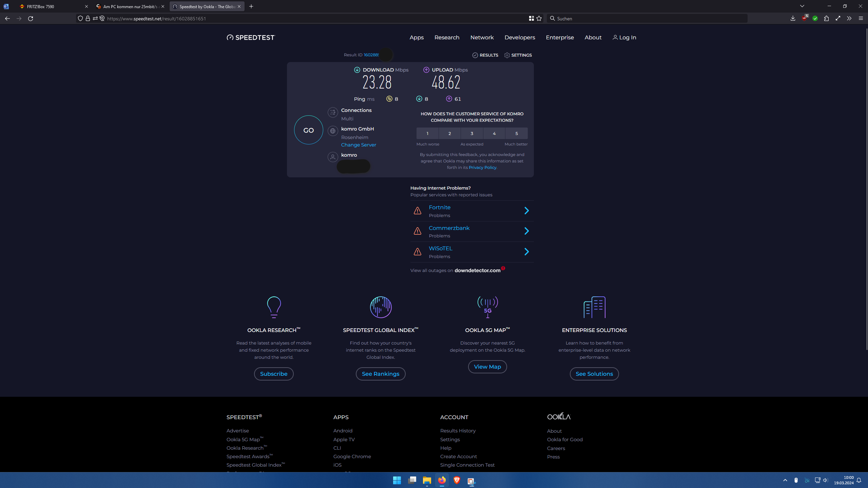The image size is (868, 488).
Task: Open Firefox downloads arrow icon
Action: tap(792, 18)
